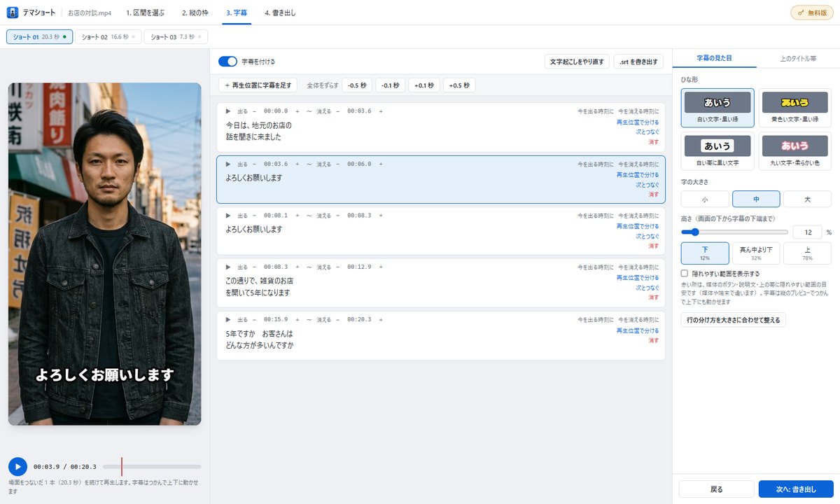Viewport: 840px width, 504px height.
Task: Turn off the 字幕を付ける toggle
Action: [x=227, y=62]
